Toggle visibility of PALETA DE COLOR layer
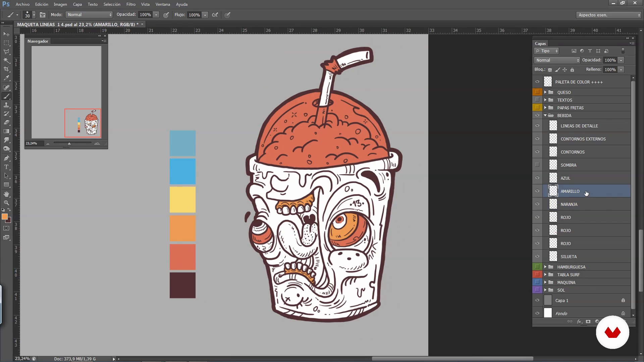The height and width of the screenshot is (362, 644). (537, 82)
